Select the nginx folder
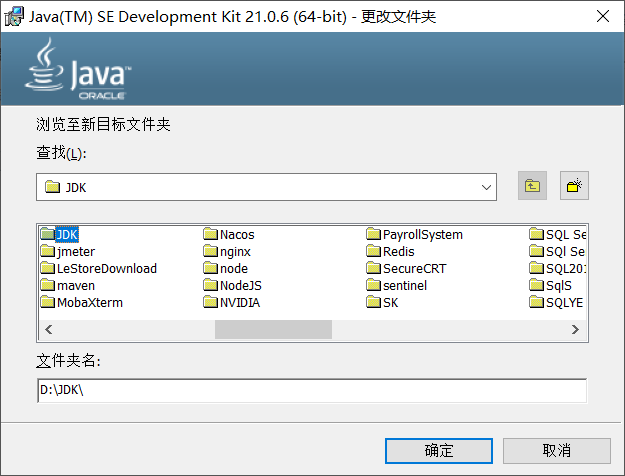The image size is (625, 476). [x=235, y=252]
